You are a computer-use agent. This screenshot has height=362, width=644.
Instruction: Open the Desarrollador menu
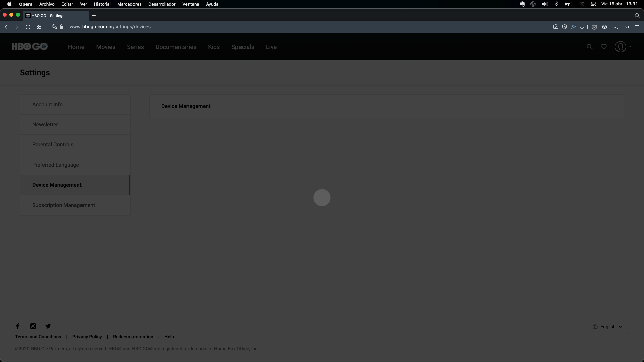point(162,4)
